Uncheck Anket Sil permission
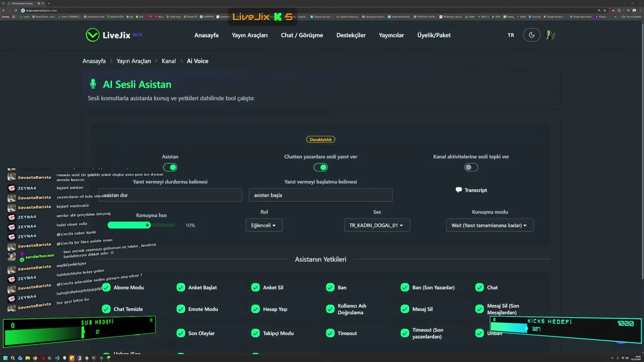Screen dimensions: 644x362 point(256,287)
